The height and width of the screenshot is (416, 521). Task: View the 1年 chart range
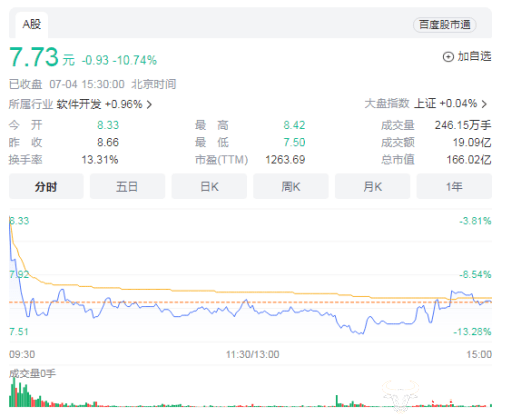454,186
